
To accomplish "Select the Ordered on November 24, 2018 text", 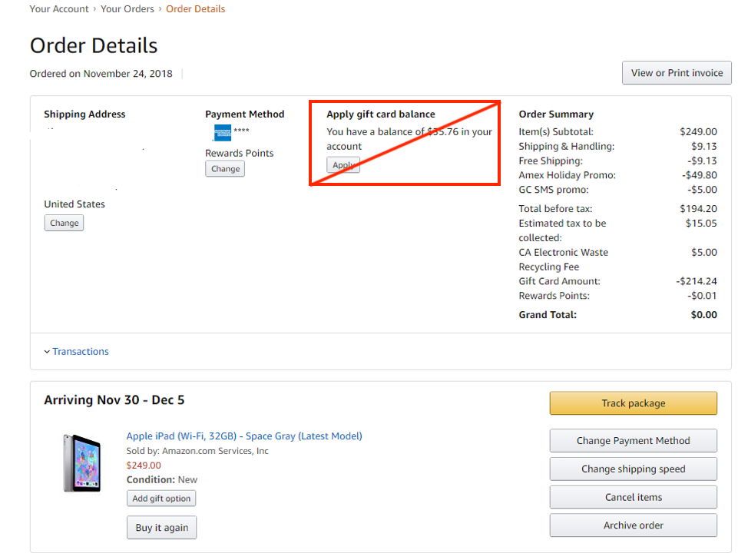I will tap(101, 74).
